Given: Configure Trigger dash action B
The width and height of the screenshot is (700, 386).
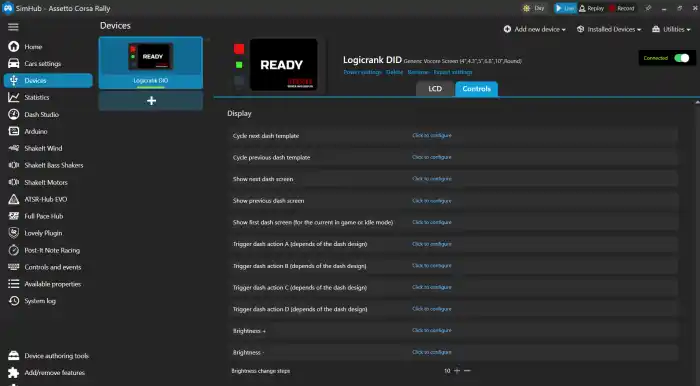Looking at the screenshot, I should [432, 266].
